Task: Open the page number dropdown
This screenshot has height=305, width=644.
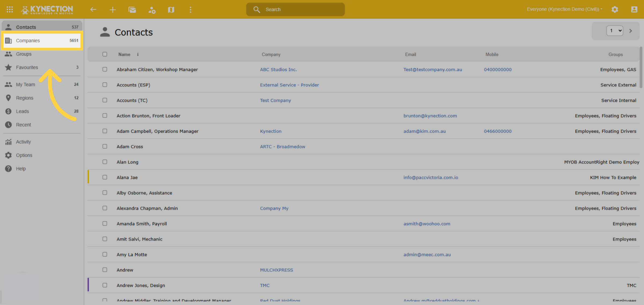Action: (x=615, y=31)
